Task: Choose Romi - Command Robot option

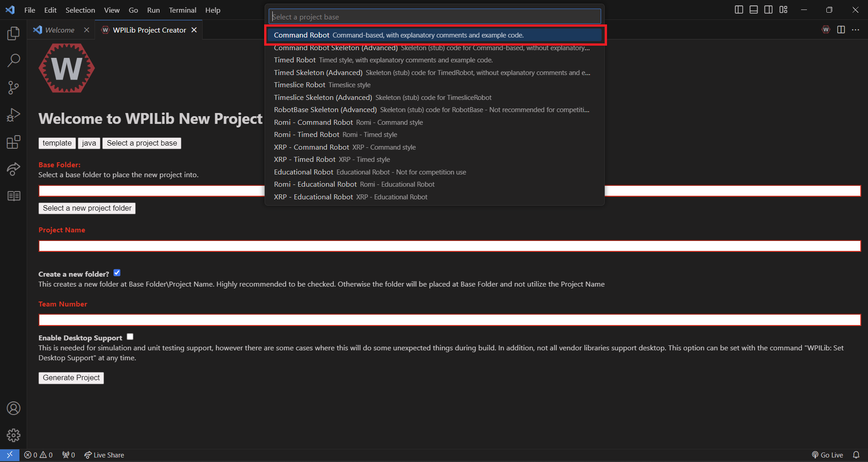Action: point(435,123)
